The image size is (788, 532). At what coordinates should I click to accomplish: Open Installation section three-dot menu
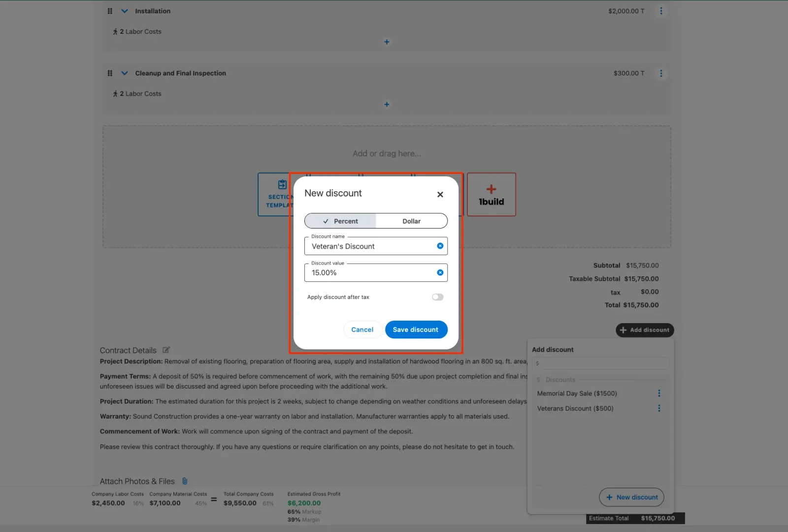tap(661, 11)
